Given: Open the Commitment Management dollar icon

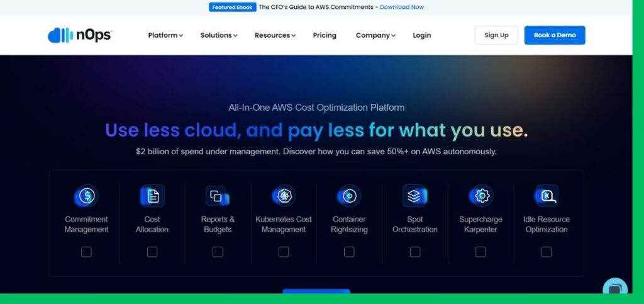Looking at the screenshot, I should 86,196.
